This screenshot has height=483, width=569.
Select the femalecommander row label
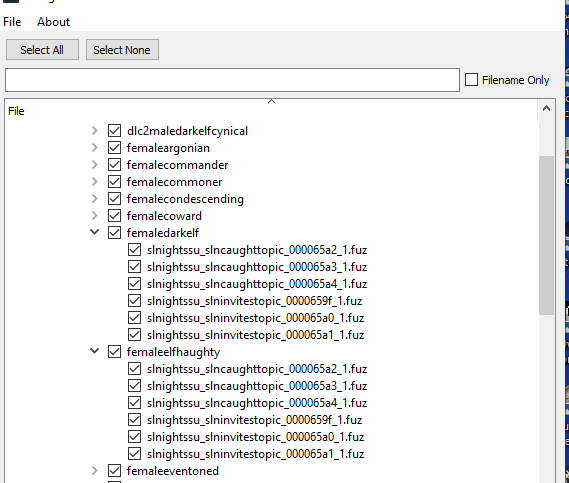177,165
